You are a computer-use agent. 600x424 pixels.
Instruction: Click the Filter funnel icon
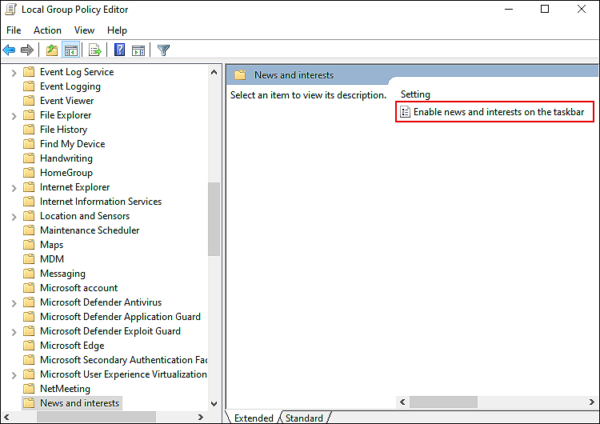click(163, 50)
